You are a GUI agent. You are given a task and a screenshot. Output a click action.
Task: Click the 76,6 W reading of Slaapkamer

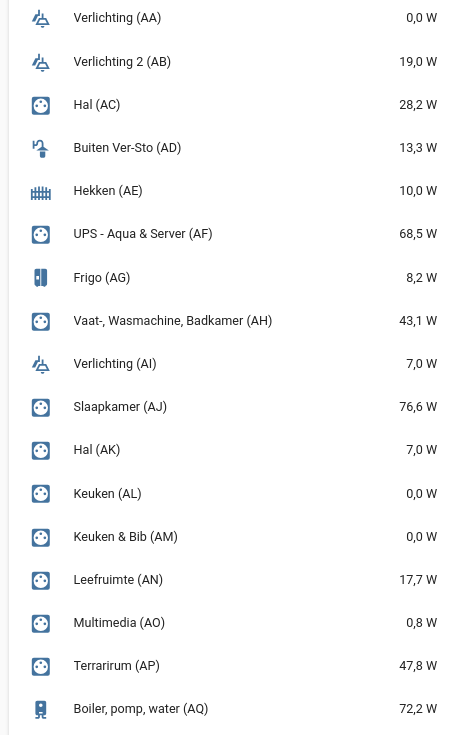[418, 407]
